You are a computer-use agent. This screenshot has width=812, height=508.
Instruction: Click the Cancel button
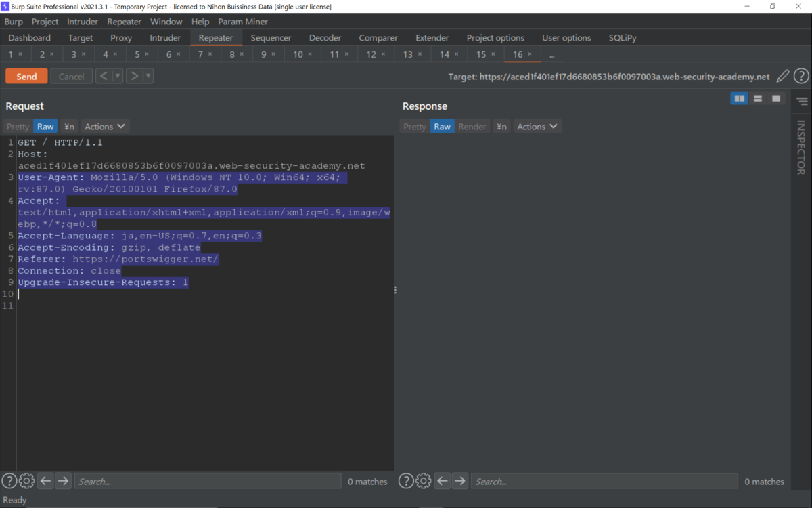(71, 77)
